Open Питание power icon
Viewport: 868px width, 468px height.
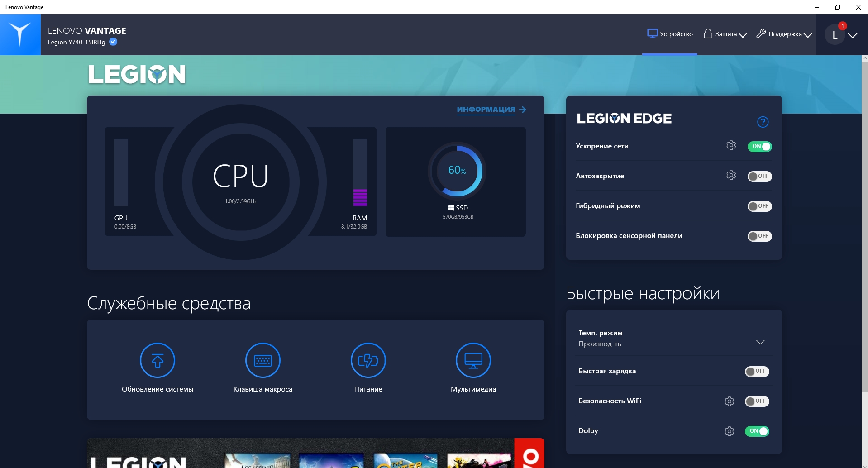(368, 360)
